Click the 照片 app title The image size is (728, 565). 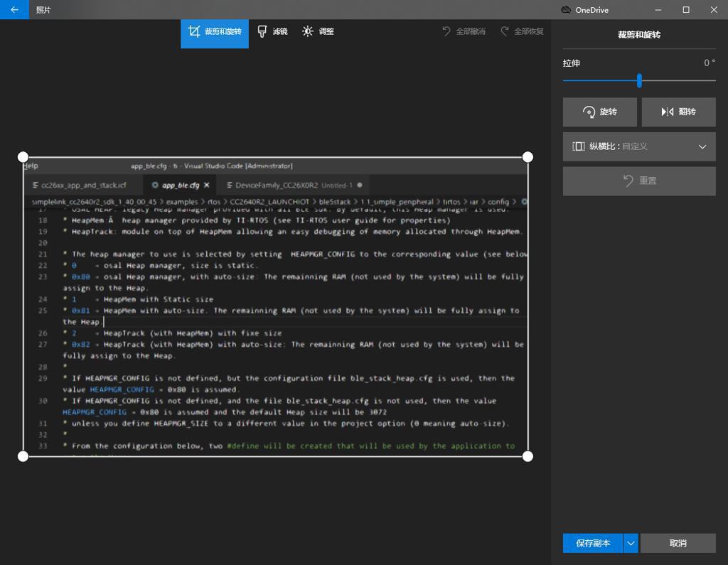(x=43, y=10)
